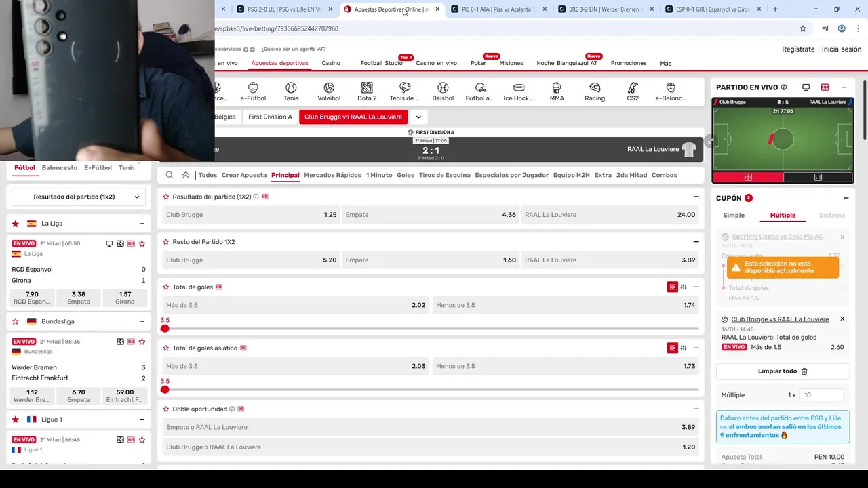The height and width of the screenshot is (488, 868).
Task: Switch to Tiros de Esquina tab
Action: [445, 175]
